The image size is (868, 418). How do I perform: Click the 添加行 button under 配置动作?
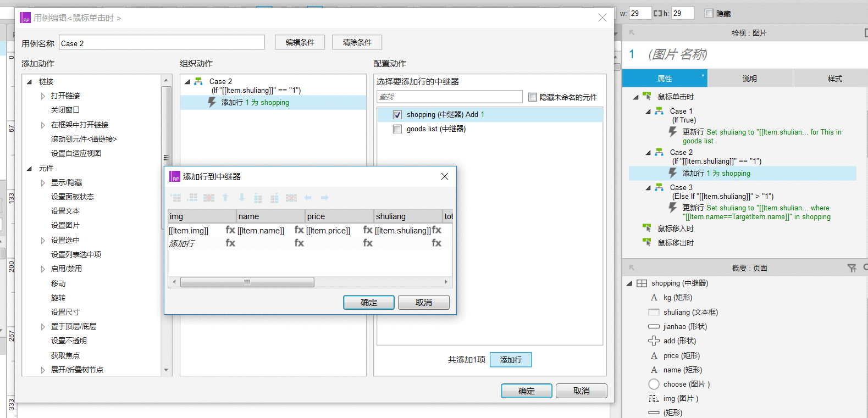pyautogui.click(x=511, y=360)
